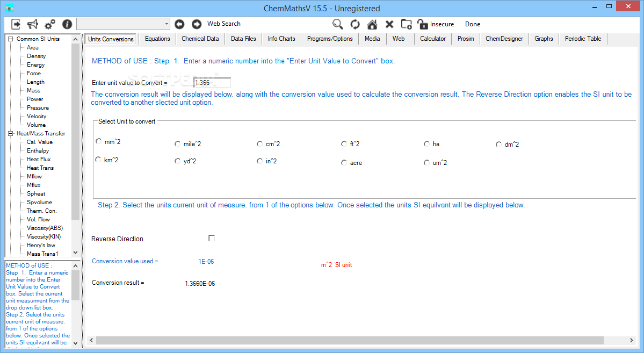Click the Done status label
This screenshot has height=353, width=644.
tap(473, 24)
